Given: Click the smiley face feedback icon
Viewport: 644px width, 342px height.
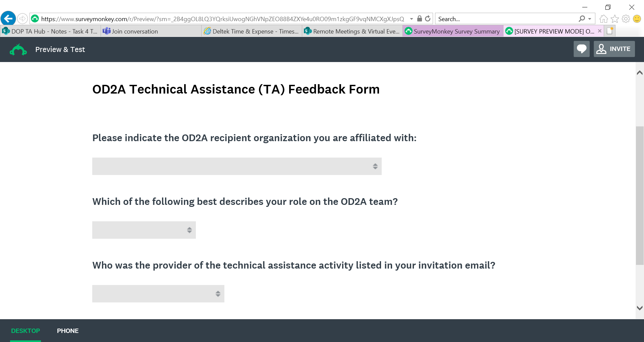Looking at the screenshot, I should [x=637, y=19].
